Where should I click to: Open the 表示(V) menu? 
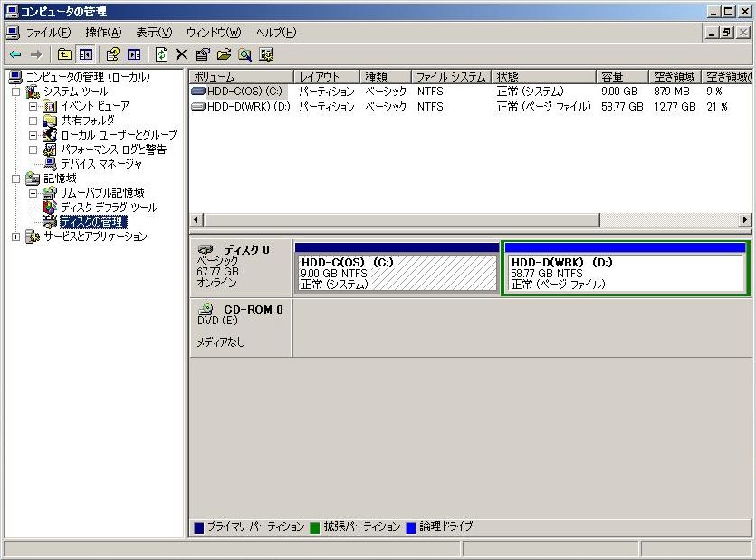pos(154,33)
